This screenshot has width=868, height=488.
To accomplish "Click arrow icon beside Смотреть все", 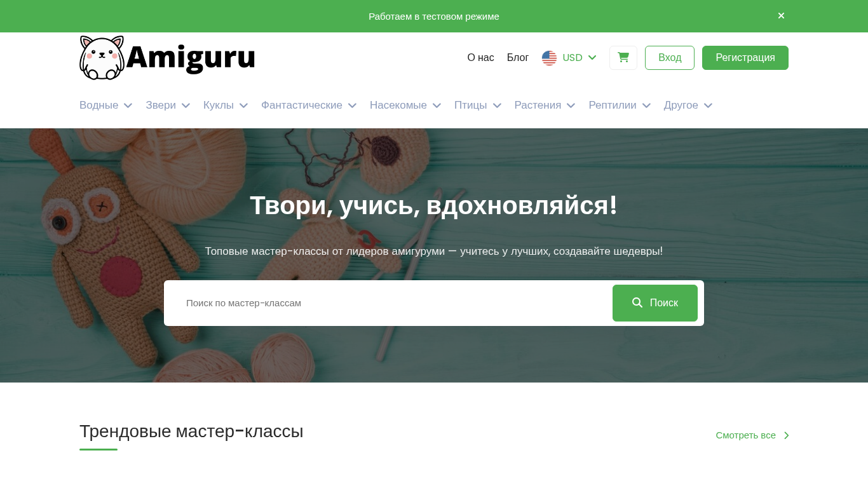I will [786, 435].
